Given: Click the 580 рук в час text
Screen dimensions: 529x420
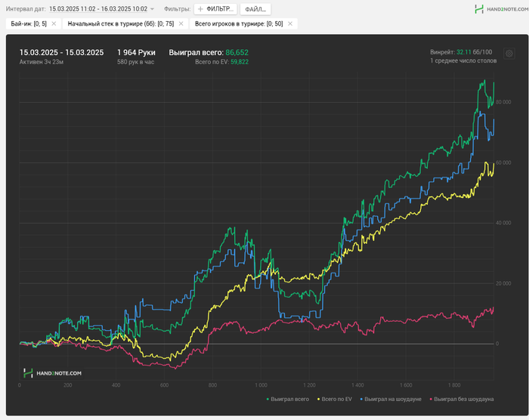Looking at the screenshot, I should click(x=135, y=62).
